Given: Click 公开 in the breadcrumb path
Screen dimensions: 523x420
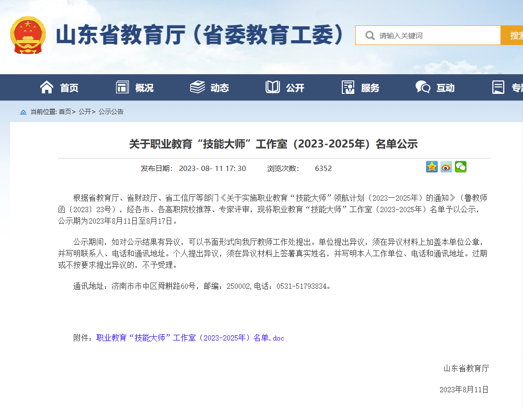Looking at the screenshot, I should tap(85, 112).
